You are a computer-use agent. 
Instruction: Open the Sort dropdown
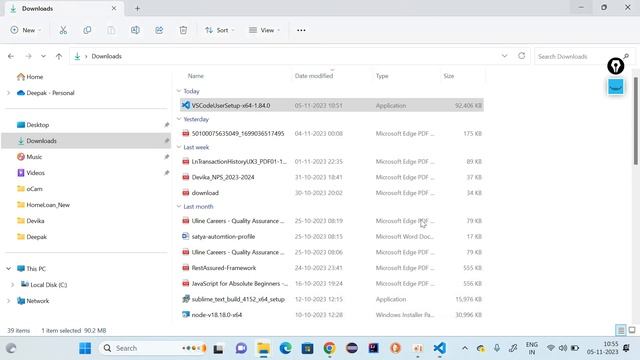coord(220,30)
